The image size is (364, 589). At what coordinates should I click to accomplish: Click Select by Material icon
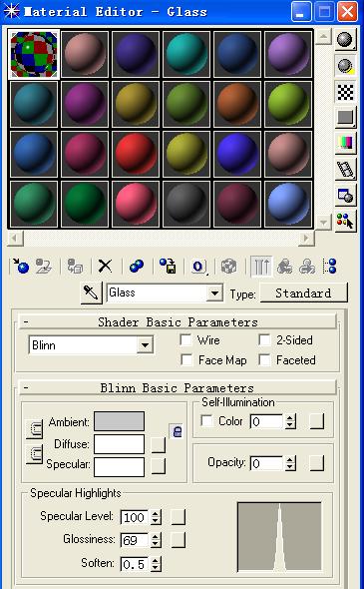[x=345, y=222]
